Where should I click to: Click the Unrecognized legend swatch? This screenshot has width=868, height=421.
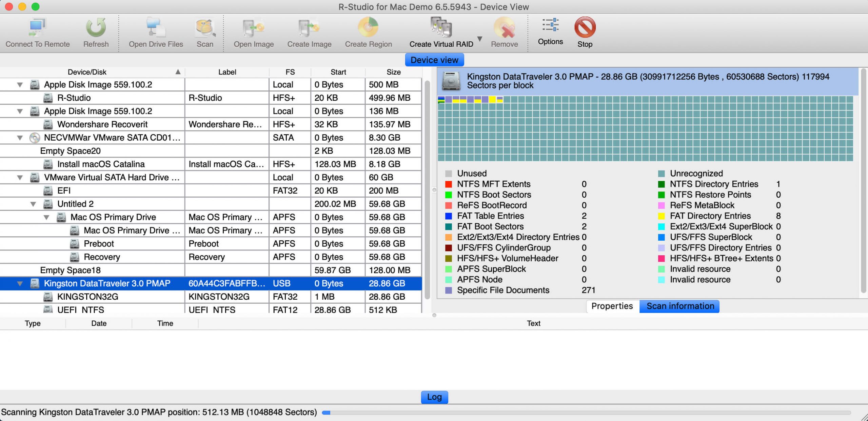point(661,174)
